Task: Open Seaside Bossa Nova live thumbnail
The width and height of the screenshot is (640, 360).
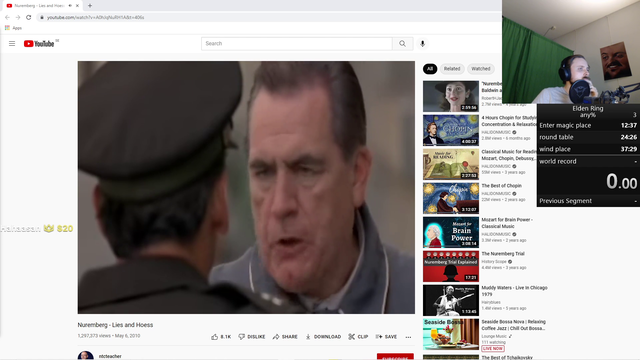Action: click(451, 334)
